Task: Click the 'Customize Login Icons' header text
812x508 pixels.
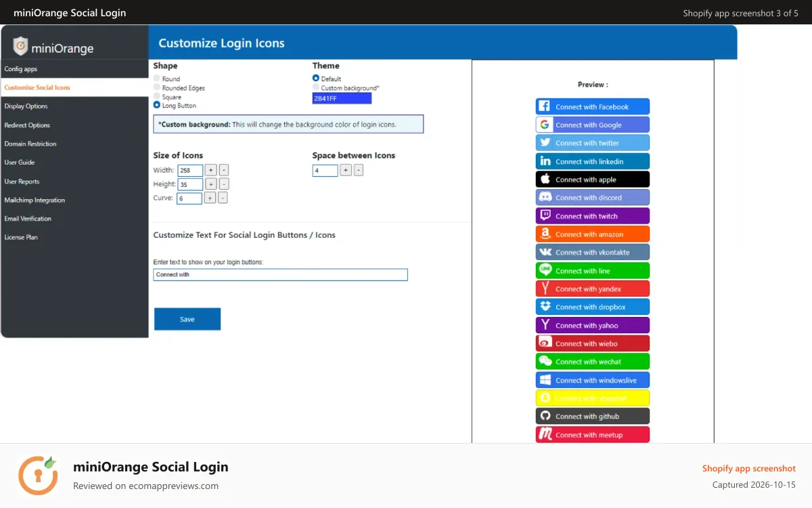Action: tap(221, 43)
